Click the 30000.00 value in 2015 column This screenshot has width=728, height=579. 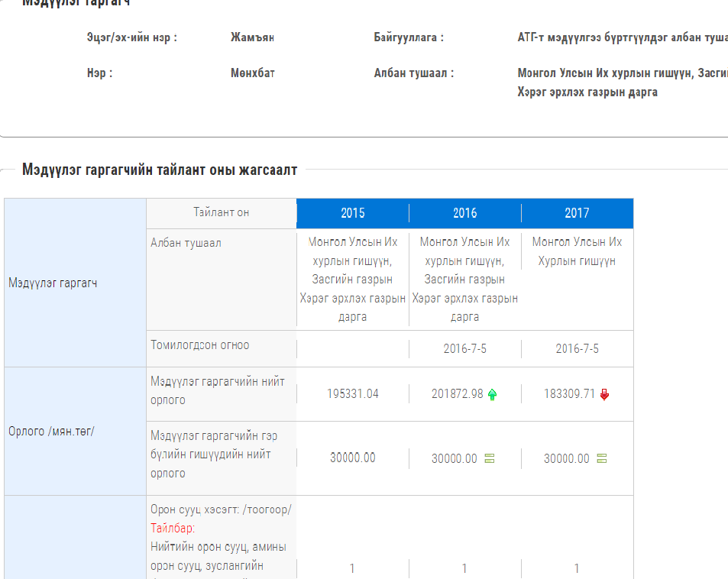353,458
